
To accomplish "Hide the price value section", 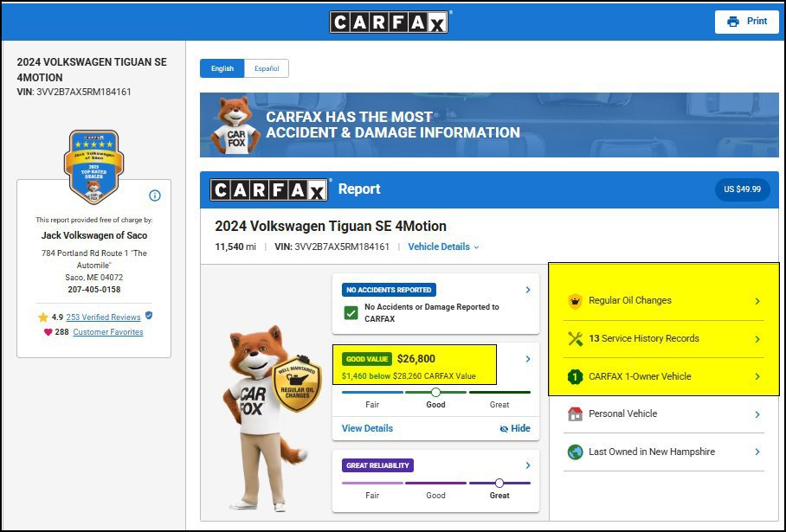I will click(x=515, y=428).
